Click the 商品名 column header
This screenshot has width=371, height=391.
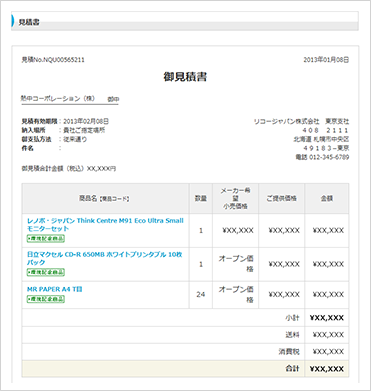click(x=105, y=199)
